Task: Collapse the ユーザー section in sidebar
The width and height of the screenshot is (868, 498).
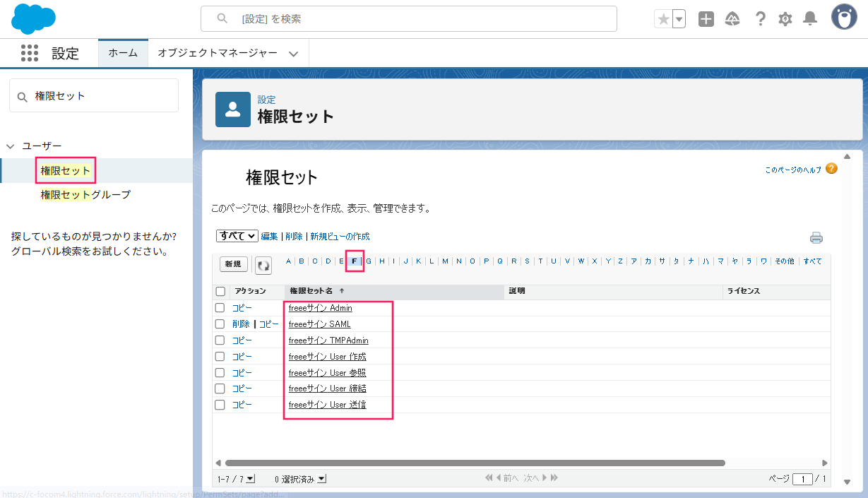Action: 11,146
